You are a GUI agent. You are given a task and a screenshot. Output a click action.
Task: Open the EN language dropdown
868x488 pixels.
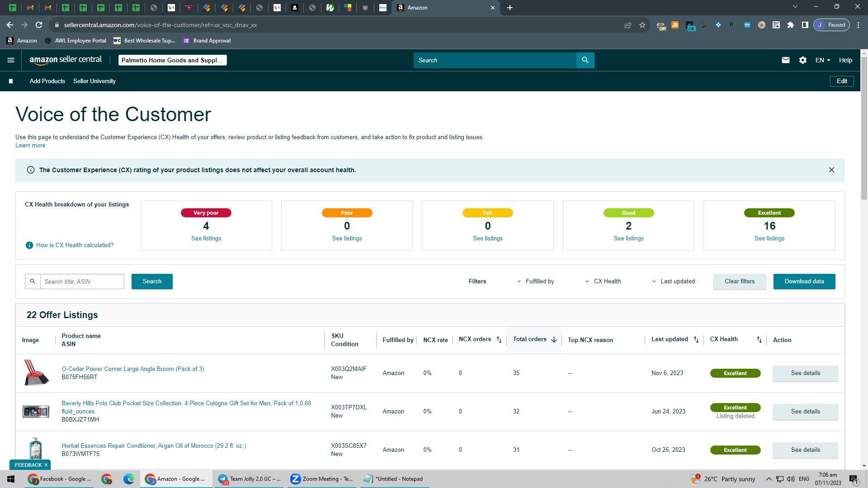823,60
